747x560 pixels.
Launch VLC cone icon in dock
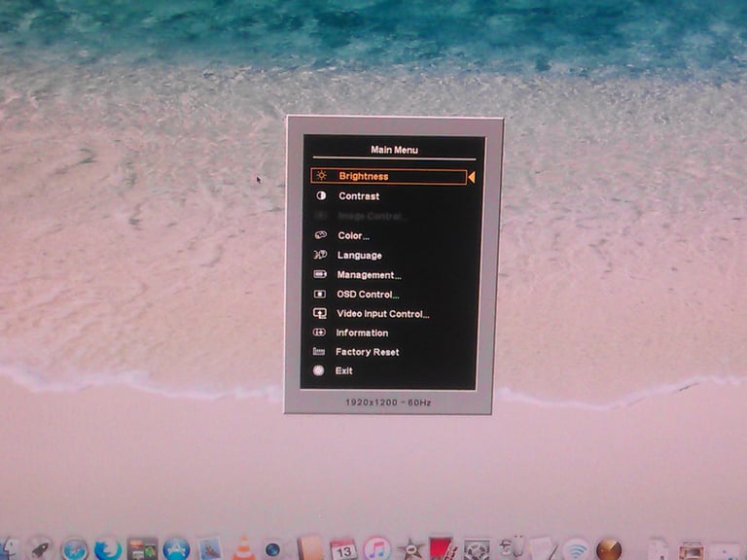(243, 548)
